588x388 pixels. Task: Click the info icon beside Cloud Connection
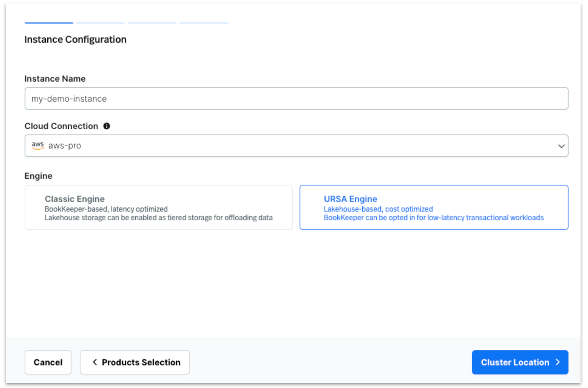pyautogui.click(x=107, y=126)
